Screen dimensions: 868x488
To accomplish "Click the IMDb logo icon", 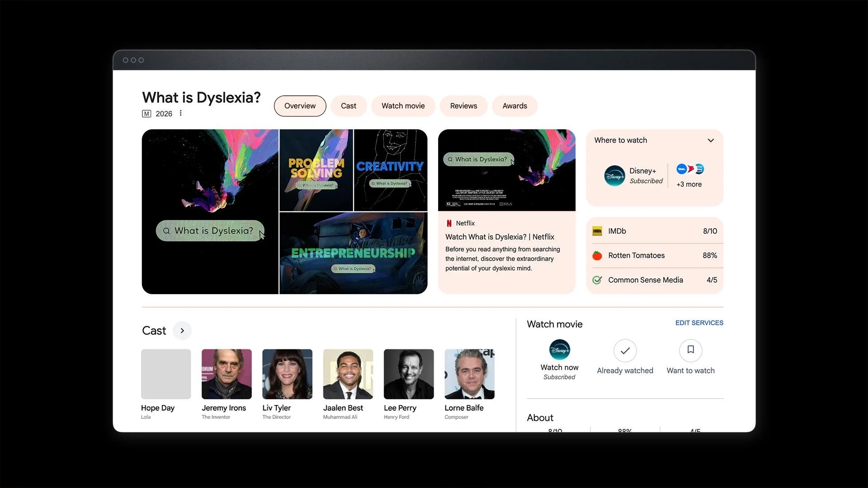I will [597, 231].
